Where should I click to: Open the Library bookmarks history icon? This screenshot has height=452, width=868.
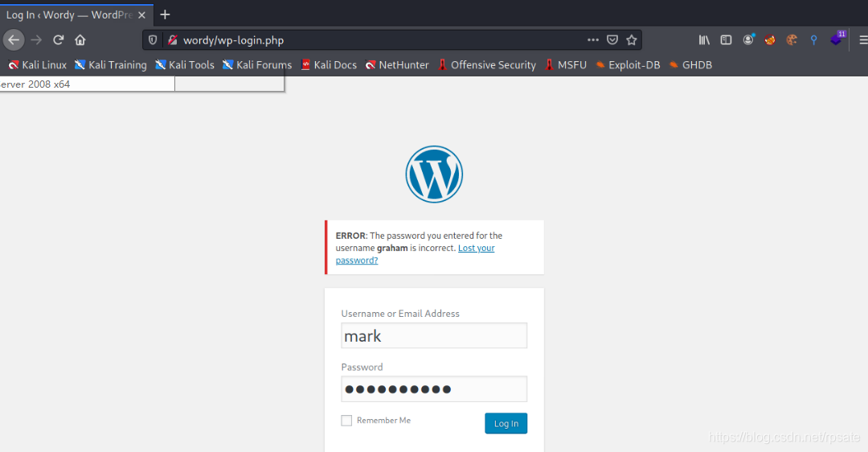(x=704, y=40)
